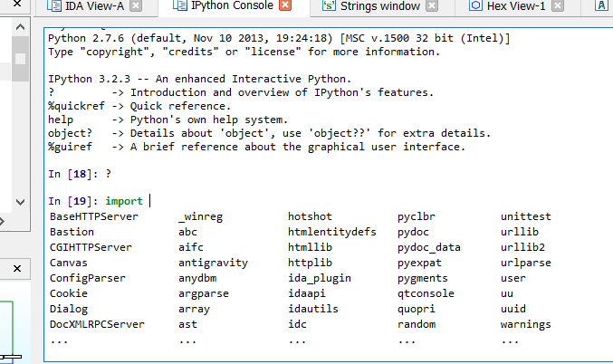Pick 'idaapi' from the completion list

coord(309,293)
